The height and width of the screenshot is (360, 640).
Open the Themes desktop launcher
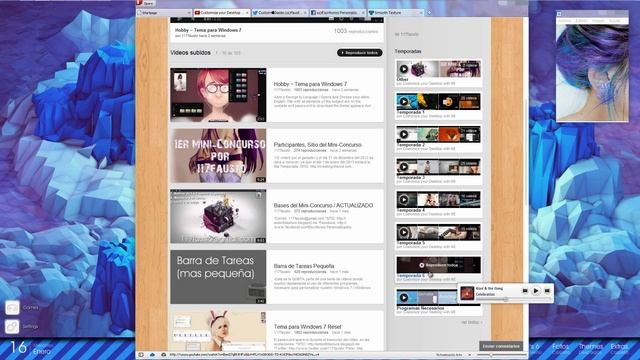(x=590, y=348)
